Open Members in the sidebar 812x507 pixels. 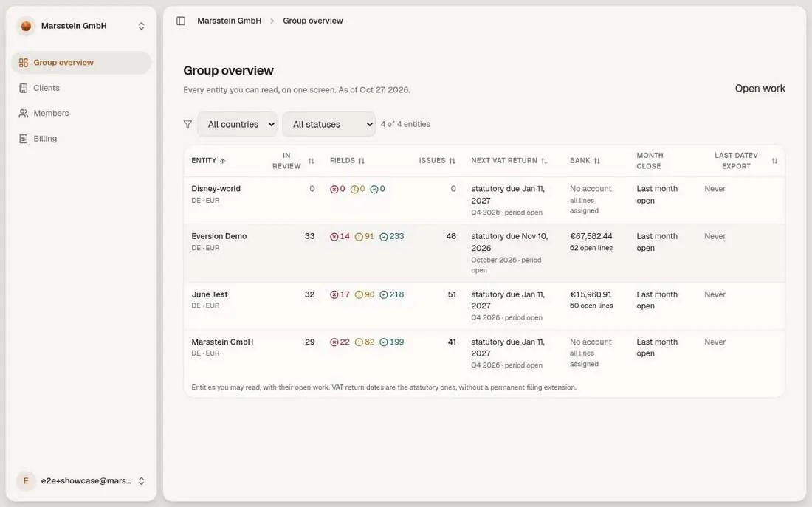pyautogui.click(x=81, y=114)
